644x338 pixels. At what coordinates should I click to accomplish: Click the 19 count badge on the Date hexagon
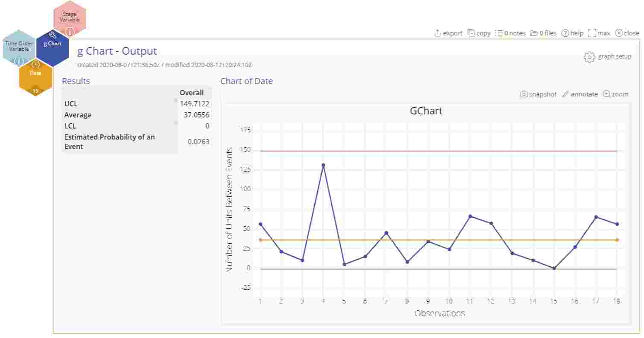pos(35,90)
